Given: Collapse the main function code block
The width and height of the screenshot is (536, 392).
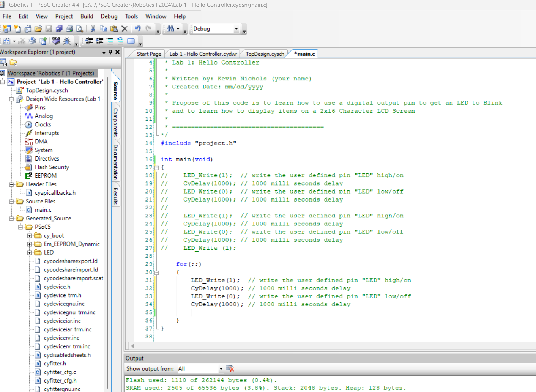Looking at the screenshot, I should (x=156, y=167).
